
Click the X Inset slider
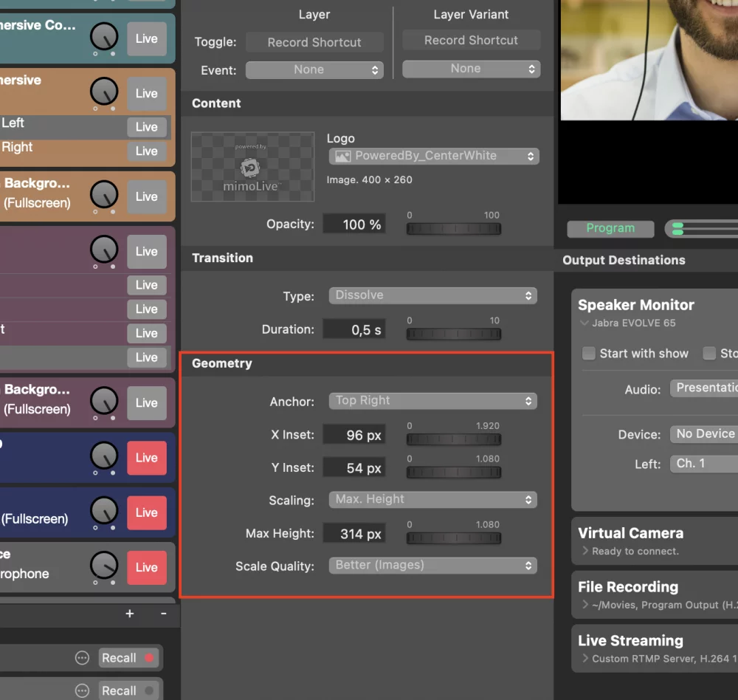tap(454, 439)
